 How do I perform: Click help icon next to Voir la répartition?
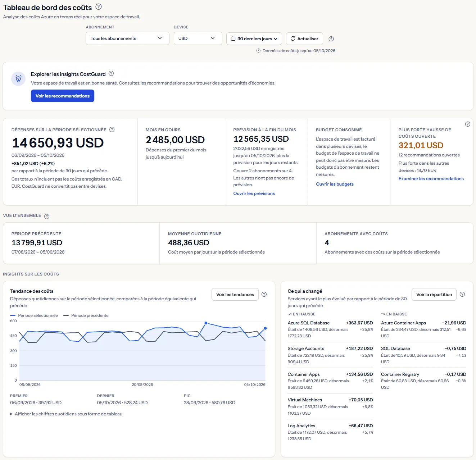462,294
